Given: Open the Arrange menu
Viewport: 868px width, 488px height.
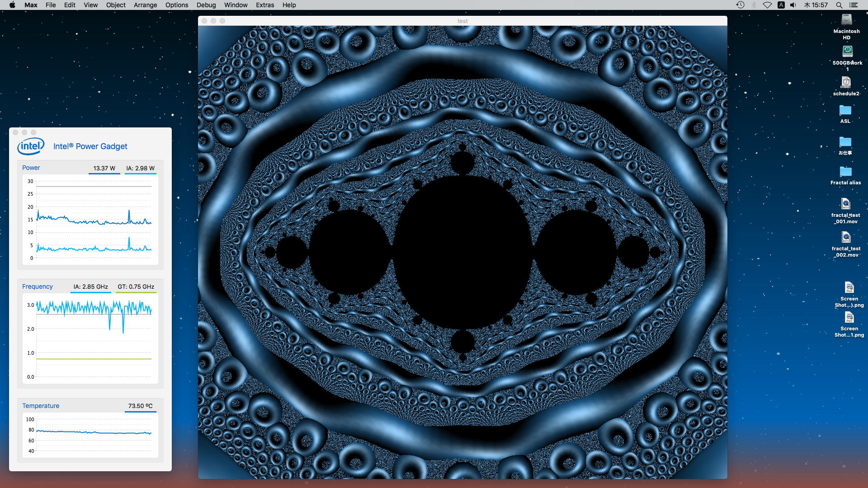Looking at the screenshot, I should pyautogui.click(x=145, y=5).
